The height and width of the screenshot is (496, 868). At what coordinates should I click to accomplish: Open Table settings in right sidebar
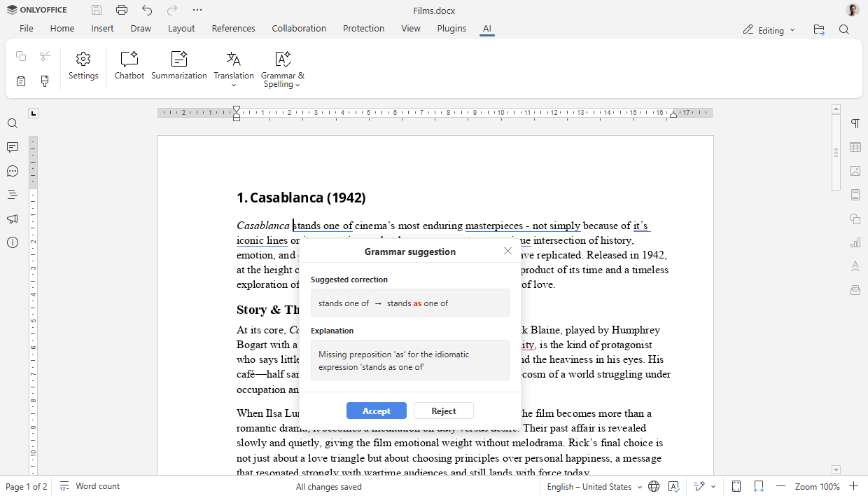(x=855, y=147)
